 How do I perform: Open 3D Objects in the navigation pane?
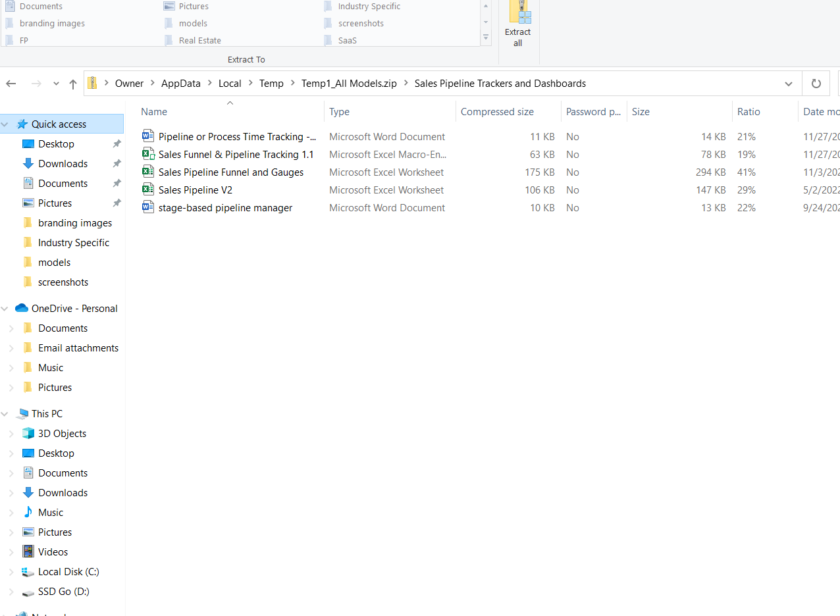click(62, 434)
